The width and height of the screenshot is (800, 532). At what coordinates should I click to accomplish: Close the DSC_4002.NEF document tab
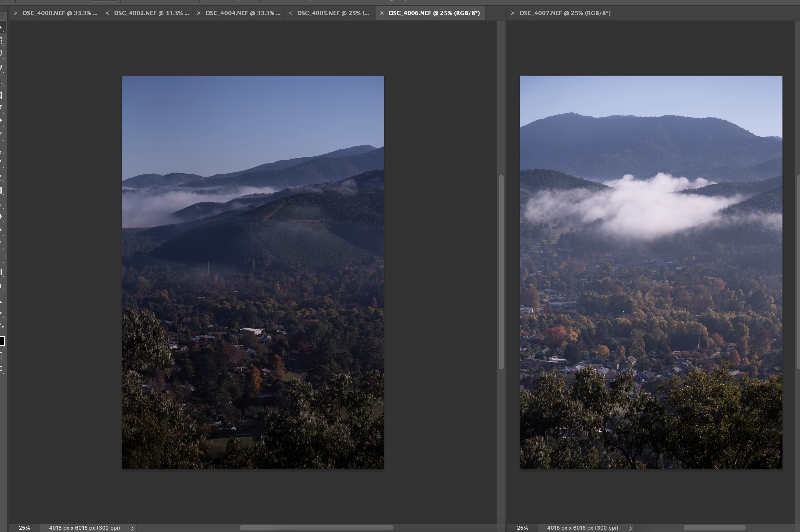pos(107,13)
